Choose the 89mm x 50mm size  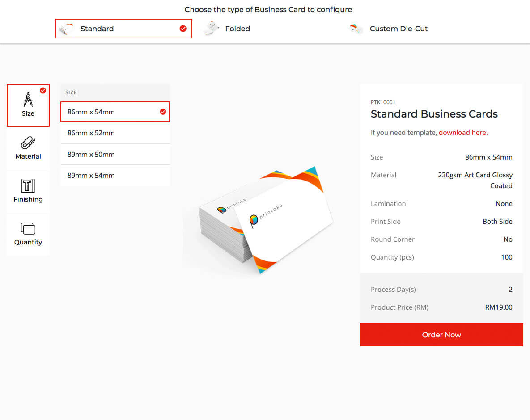point(115,154)
